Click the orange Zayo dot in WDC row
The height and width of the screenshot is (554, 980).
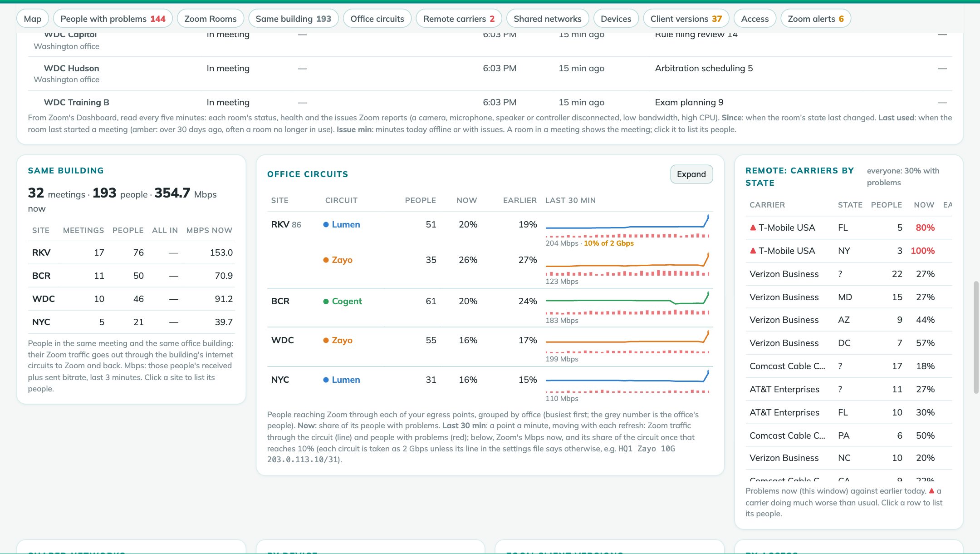[x=326, y=340]
